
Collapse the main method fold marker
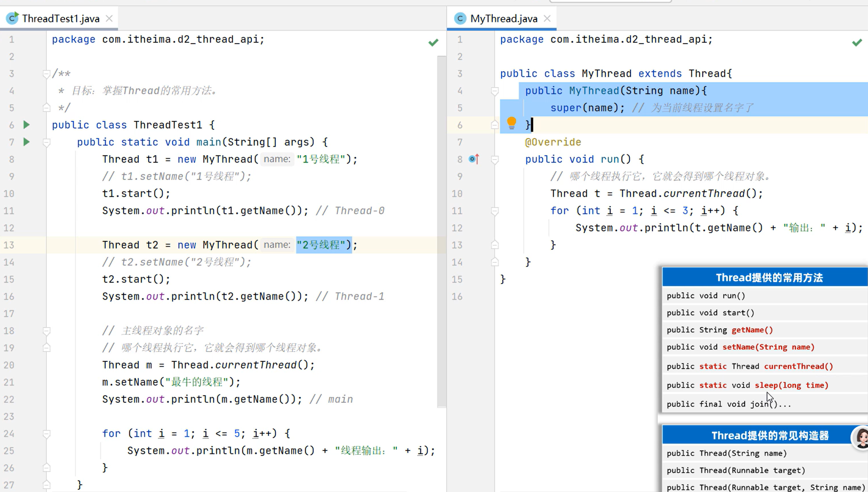pos(46,143)
